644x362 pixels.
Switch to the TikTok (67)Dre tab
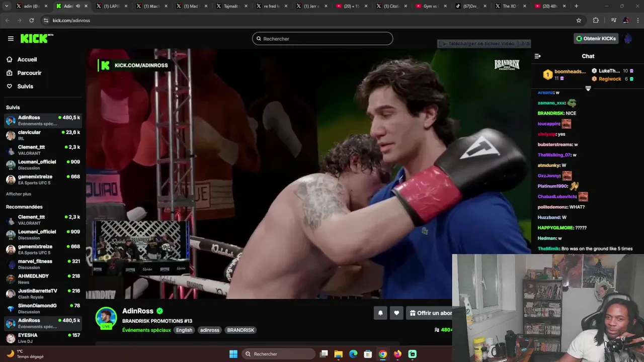point(471,6)
